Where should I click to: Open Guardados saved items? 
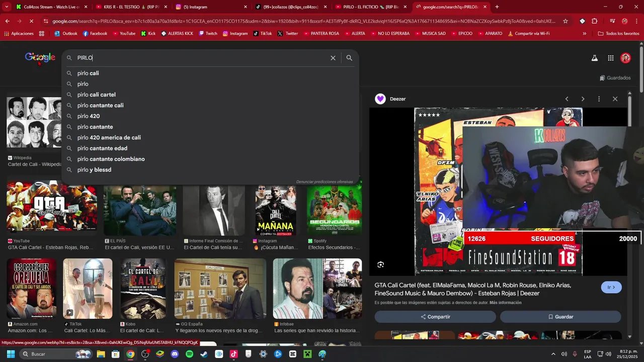615,78
